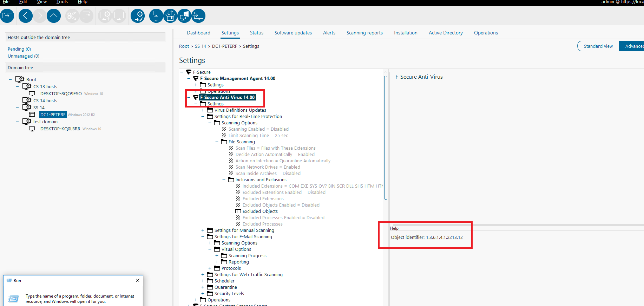
Task: Collapse the SS 14 domain node
Action: (x=17, y=108)
